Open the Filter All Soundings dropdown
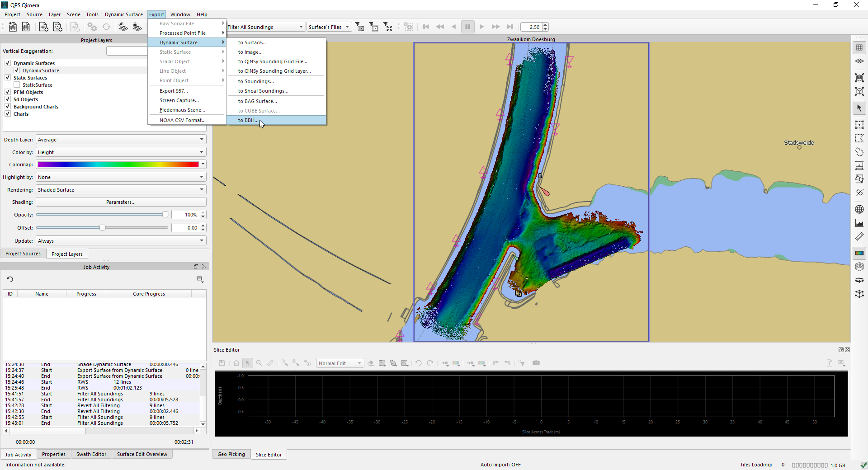 pos(265,27)
